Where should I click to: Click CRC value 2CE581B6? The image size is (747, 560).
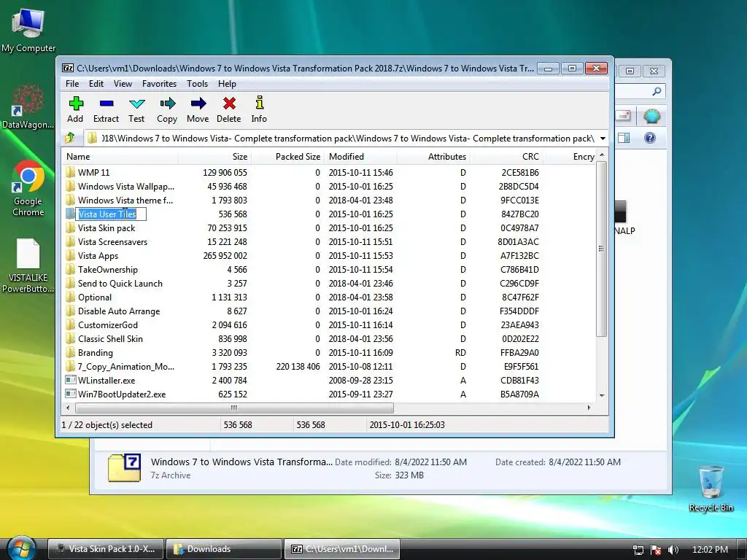519,172
